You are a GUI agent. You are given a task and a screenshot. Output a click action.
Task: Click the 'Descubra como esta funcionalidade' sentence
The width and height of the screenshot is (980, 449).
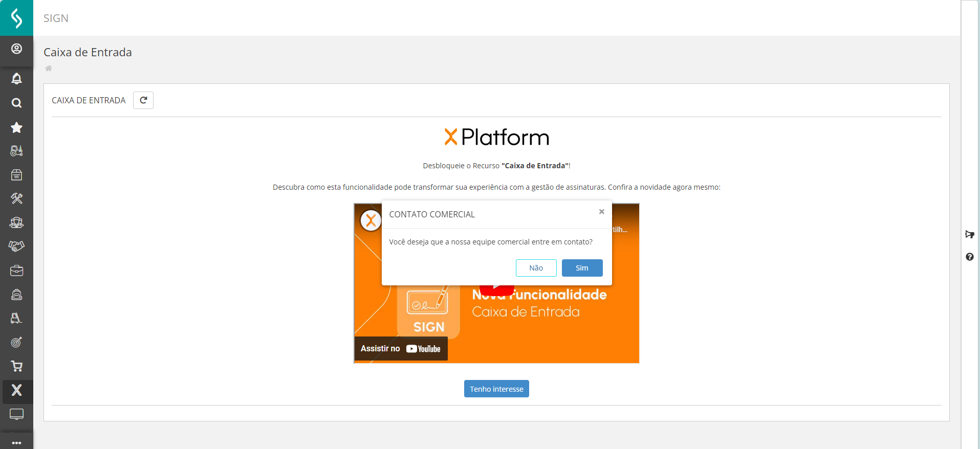pos(496,187)
